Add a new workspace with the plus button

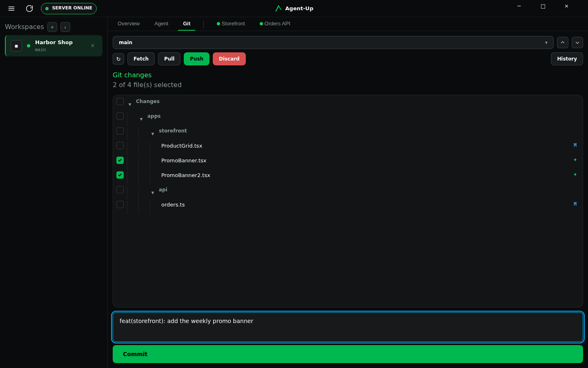pyautogui.click(x=52, y=27)
